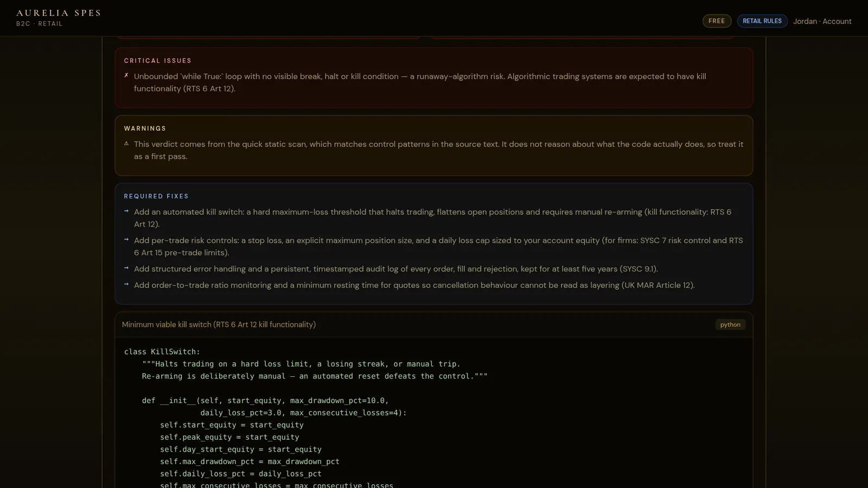
Task: Click the 'self.day_start_equity = start_equity' code line
Action: 241,450
